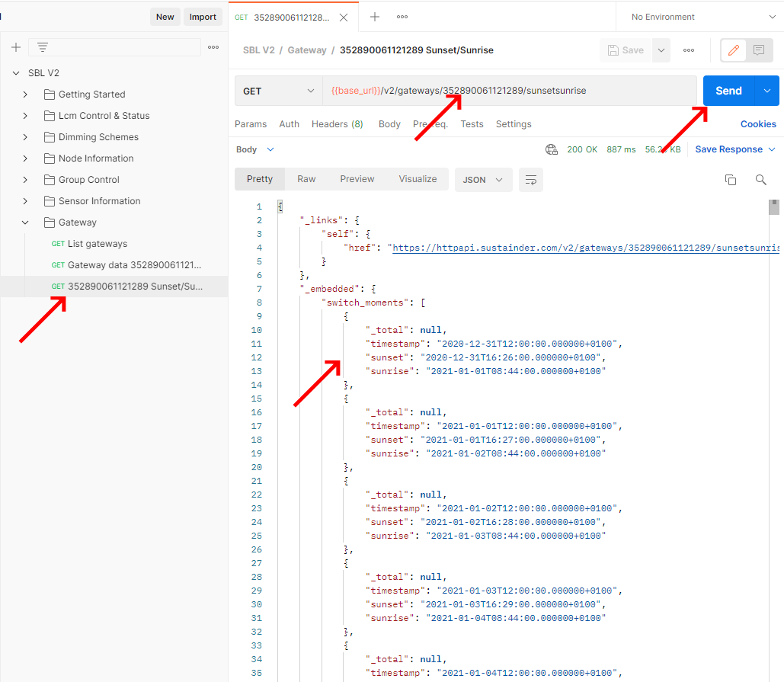Click the copy response icon
This screenshot has height=682, width=784.
(x=730, y=180)
